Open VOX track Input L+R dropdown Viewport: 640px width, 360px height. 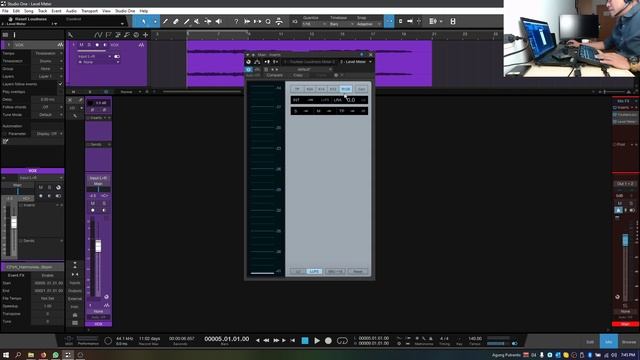pos(94,56)
